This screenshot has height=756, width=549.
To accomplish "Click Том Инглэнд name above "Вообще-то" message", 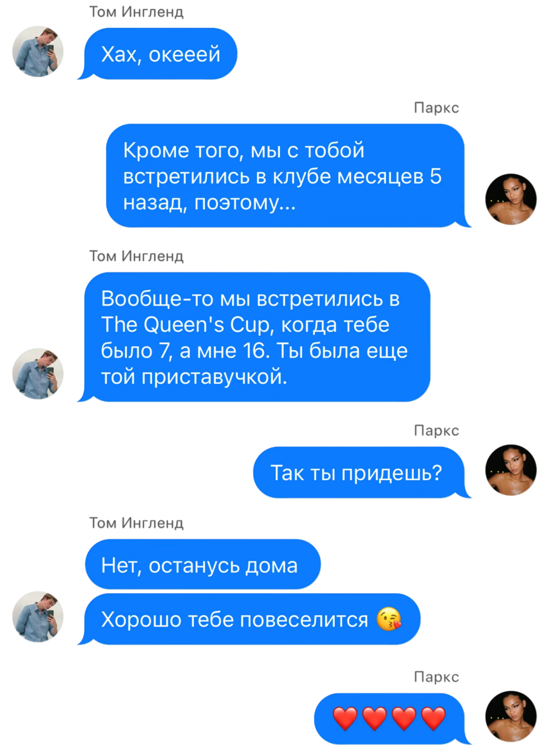I will coord(136,256).
